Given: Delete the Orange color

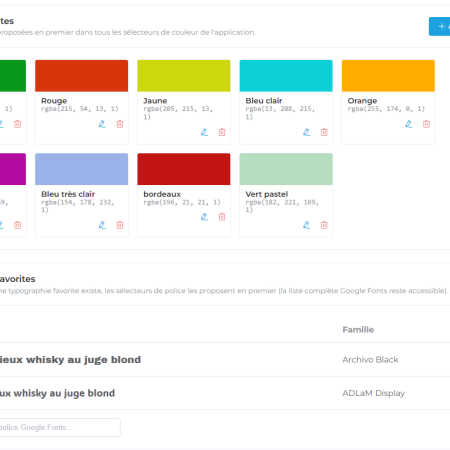Looking at the screenshot, I should 426,124.
